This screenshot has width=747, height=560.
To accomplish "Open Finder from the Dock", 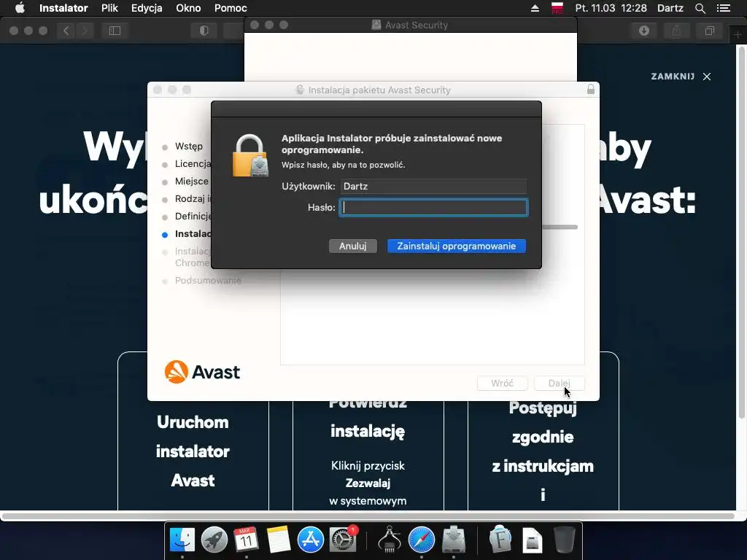I will [182, 540].
